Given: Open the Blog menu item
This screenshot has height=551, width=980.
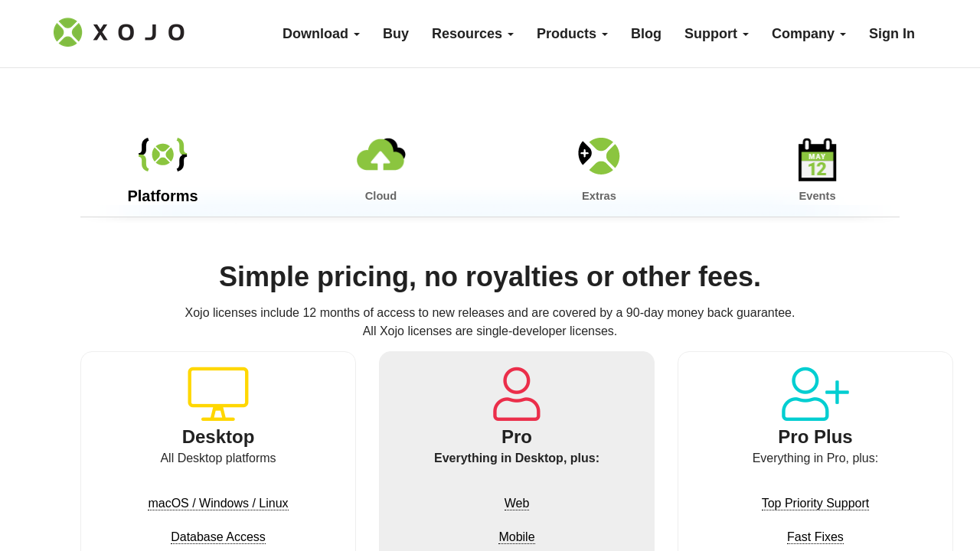Looking at the screenshot, I should pyautogui.click(x=646, y=34).
